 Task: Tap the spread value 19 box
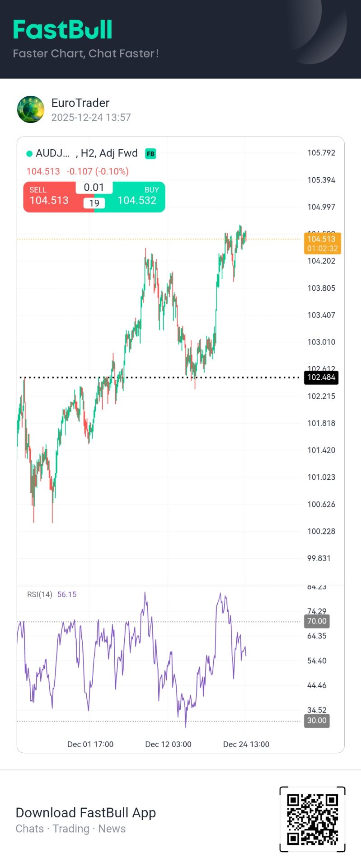[94, 203]
